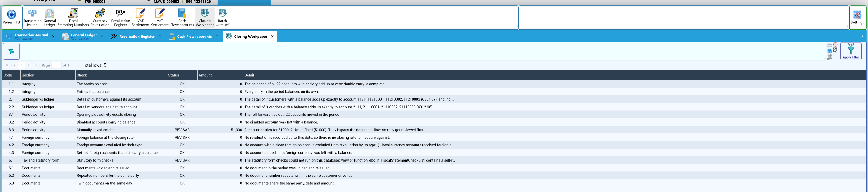Open the Revaluation Register ribbon icon

120,18
